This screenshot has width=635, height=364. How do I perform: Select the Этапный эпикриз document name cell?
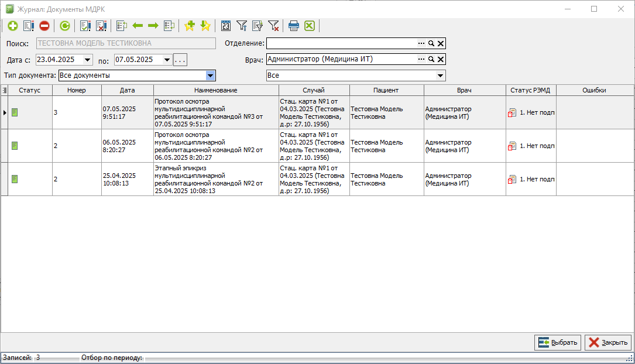(216, 179)
